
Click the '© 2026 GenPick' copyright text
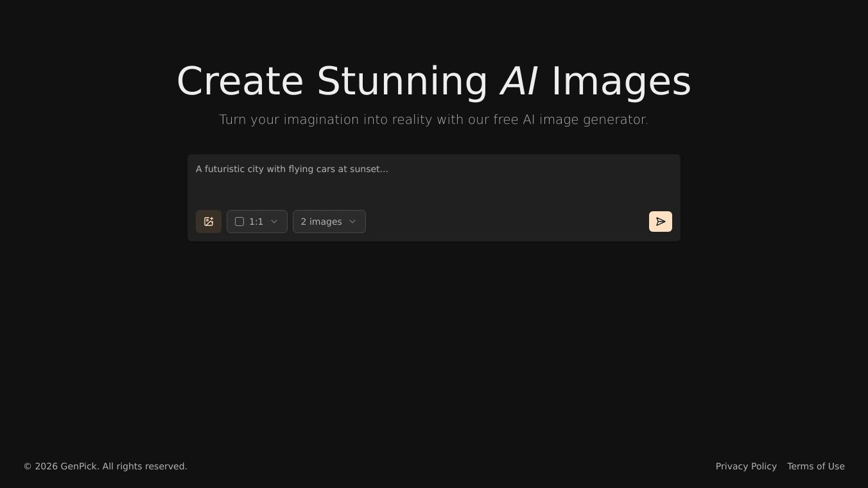(105, 466)
